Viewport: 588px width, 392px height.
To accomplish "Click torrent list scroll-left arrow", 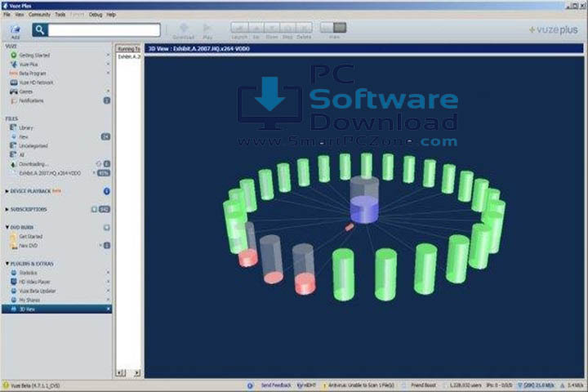I will [120, 373].
